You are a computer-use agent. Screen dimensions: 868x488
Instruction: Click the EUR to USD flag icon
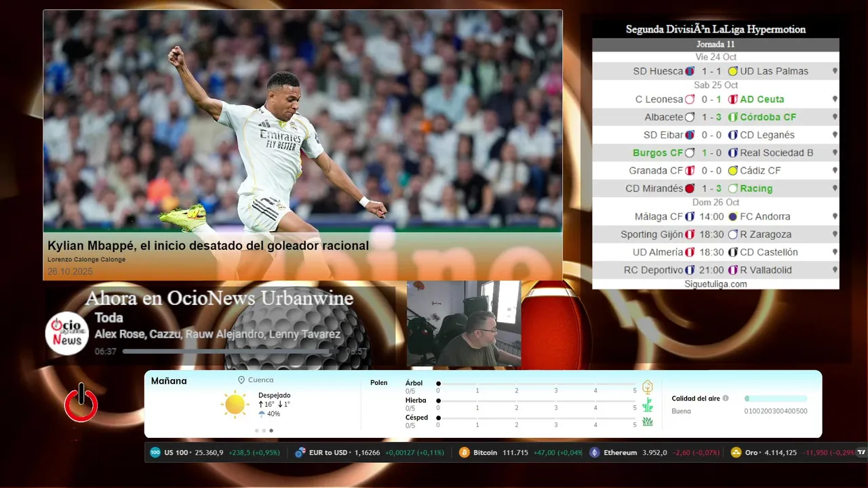(x=300, y=453)
